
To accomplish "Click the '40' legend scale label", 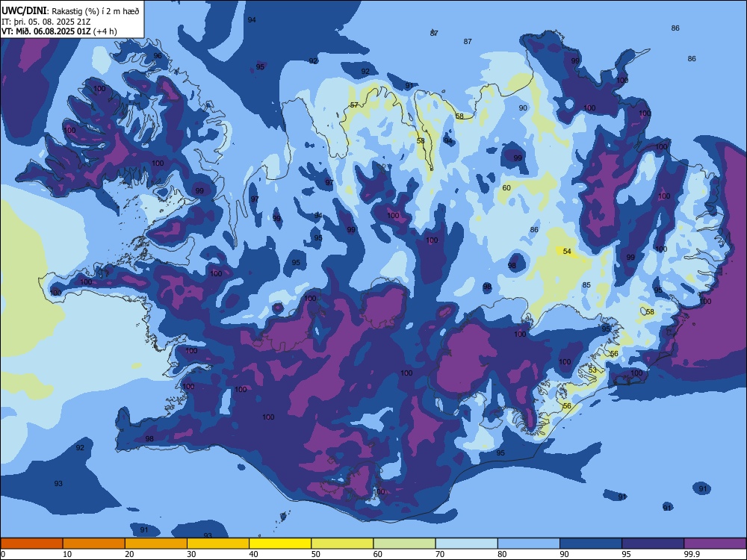I will (253, 554).
